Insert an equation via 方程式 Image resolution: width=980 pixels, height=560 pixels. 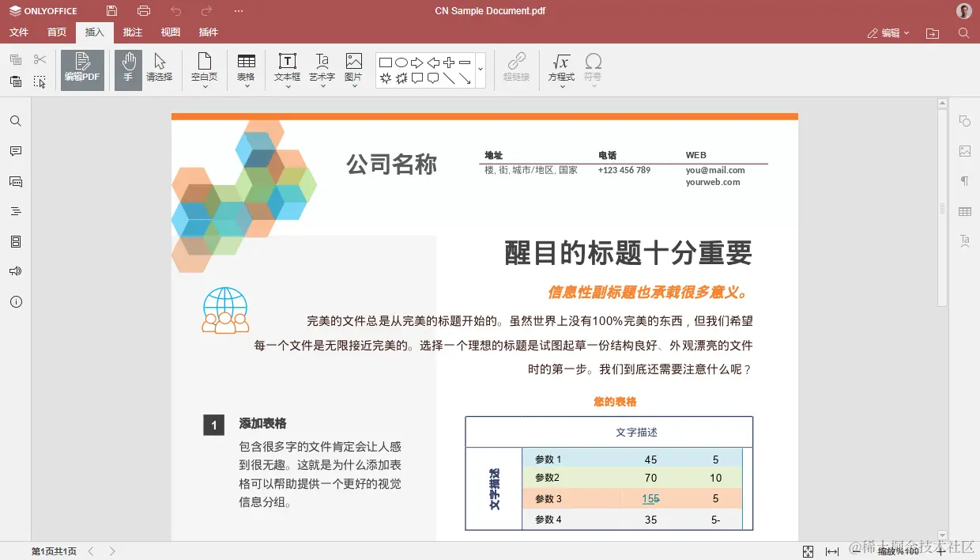(561, 69)
